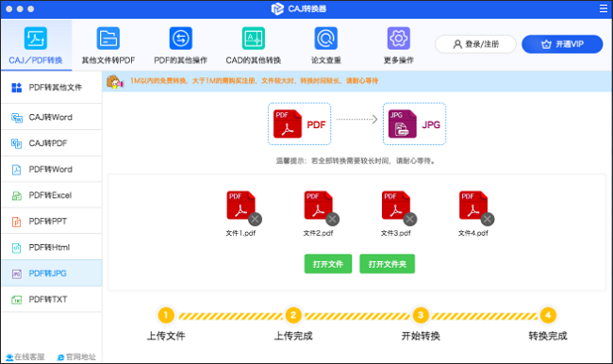The width and height of the screenshot is (613, 364).
Task: Open the 其他文件转PDF toolbar icon
Action: [108, 39]
